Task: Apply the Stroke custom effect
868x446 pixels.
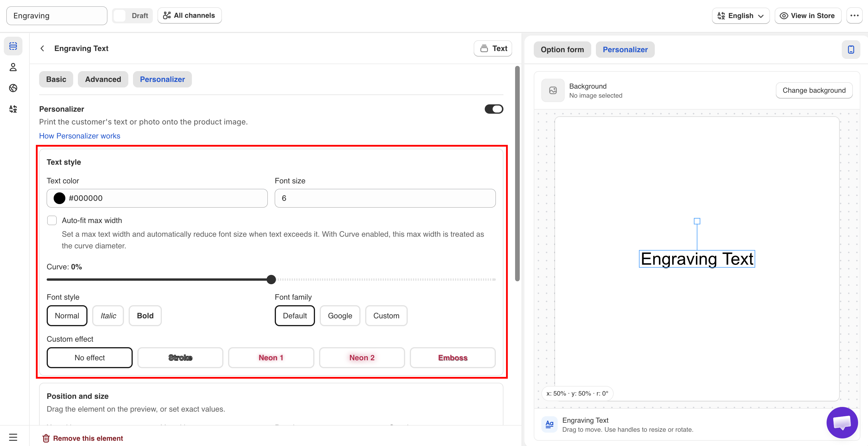Action: pyautogui.click(x=180, y=358)
